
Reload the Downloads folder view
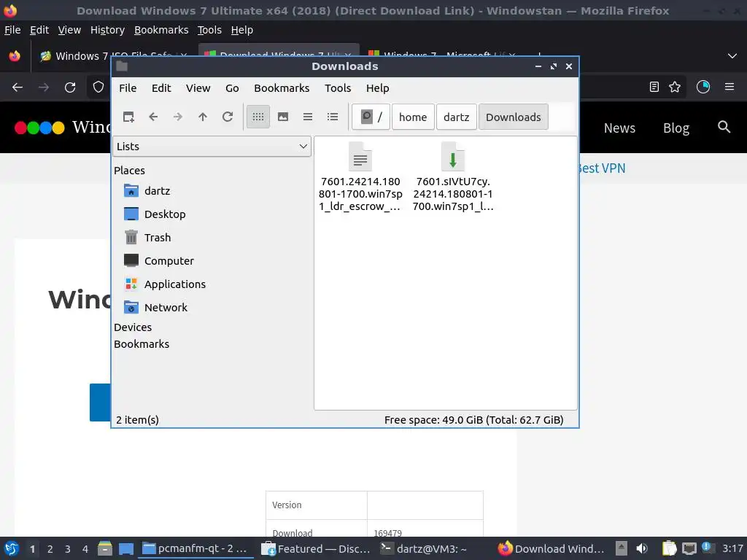click(228, 117)
